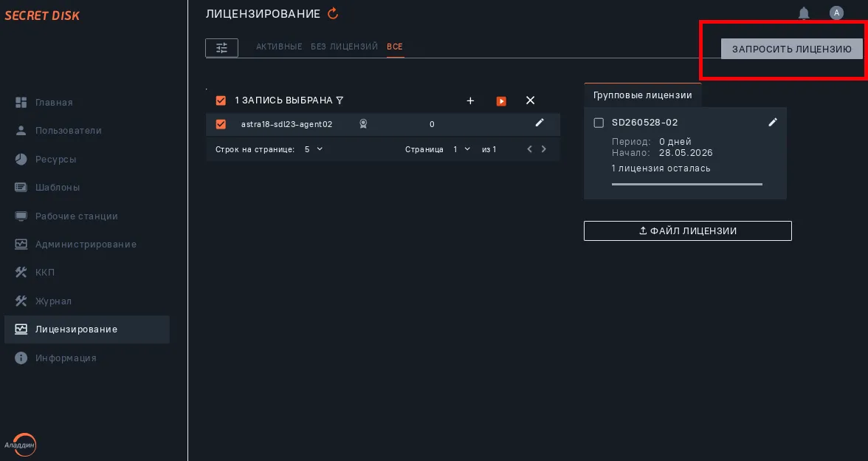The width and height of the screenshot is (868, 461).
Task: Click the Начало: 28.05.2026 text
Action: [662, 153]
